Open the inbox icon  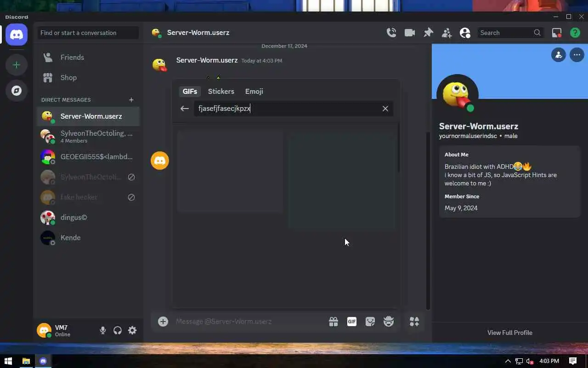(557, 33)
